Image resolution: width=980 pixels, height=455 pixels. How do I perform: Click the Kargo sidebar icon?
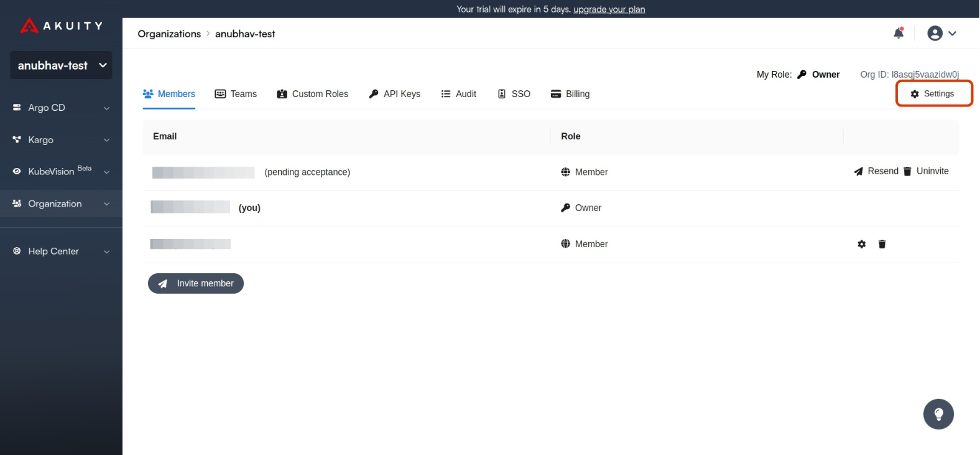(x=17, y=140)
